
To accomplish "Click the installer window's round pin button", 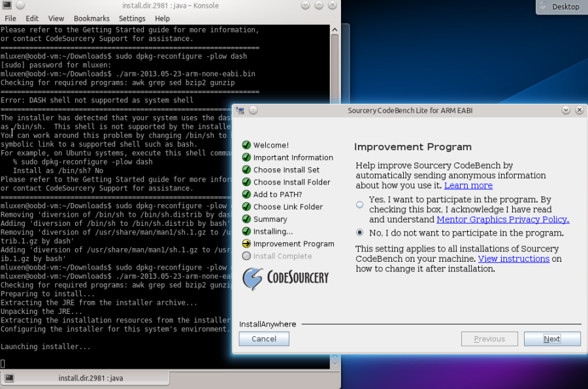I will pos(253,110).
